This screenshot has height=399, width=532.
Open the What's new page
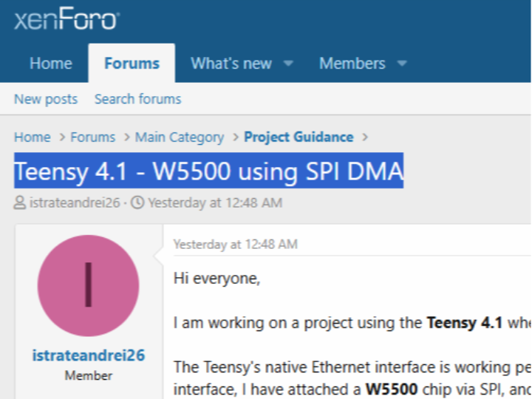coord(231,64)
